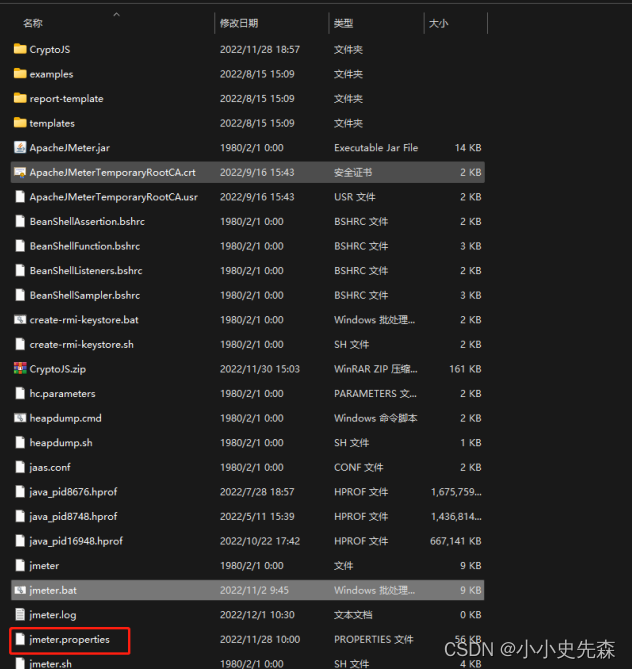Image resolution: width=632 pixels, height=670 pixels.
Task: Click the report-template folder icon
Action: [x=20, y=99]
